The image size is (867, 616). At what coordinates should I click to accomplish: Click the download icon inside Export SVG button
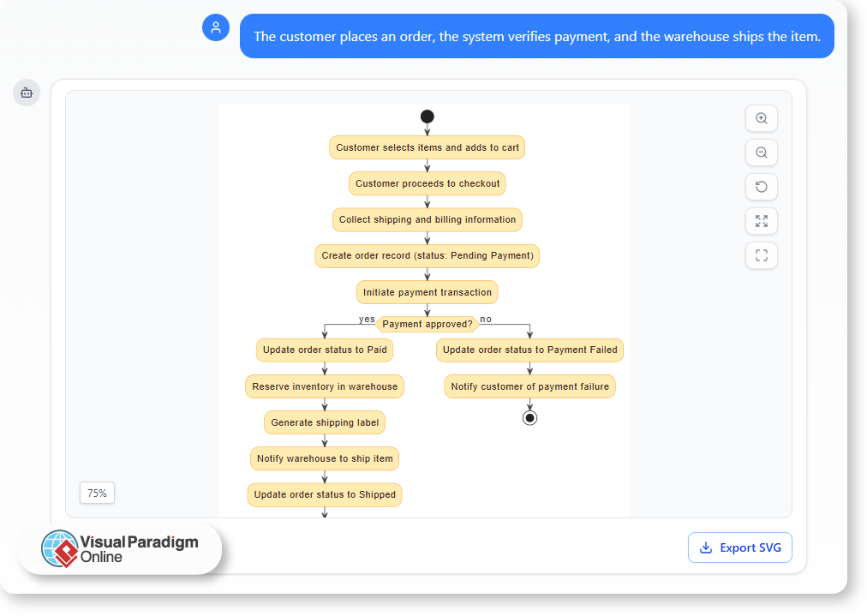[x=706, y=547]
